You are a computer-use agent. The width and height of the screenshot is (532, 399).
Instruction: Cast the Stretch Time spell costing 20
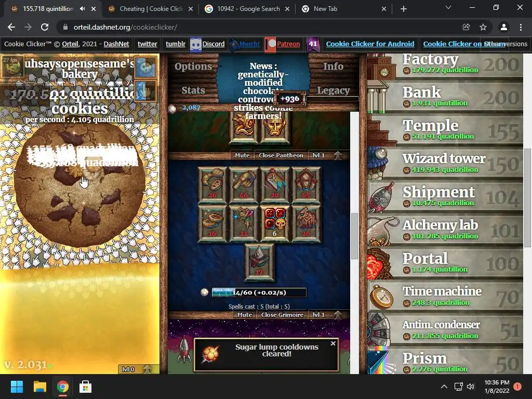click(x=275, y=185)
